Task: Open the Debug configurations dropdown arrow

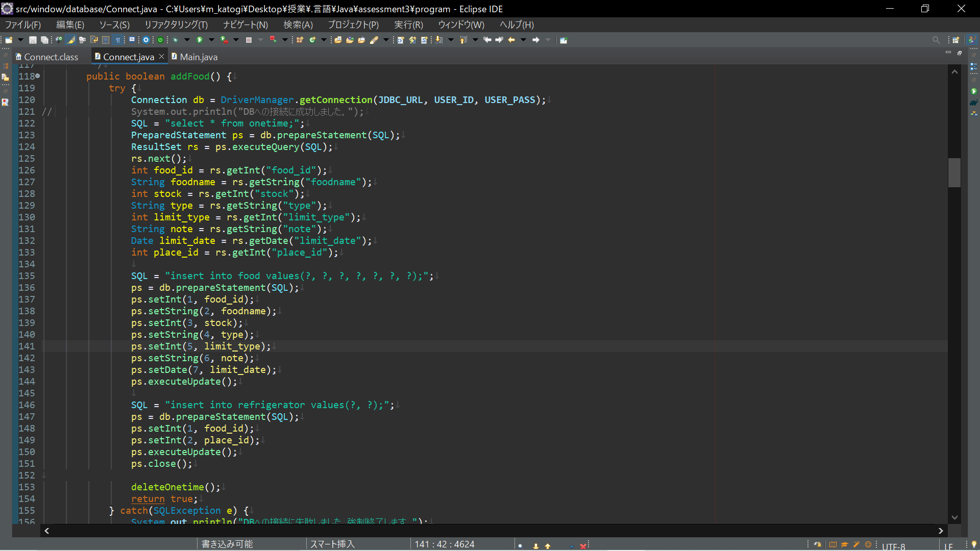Action: 187,40
